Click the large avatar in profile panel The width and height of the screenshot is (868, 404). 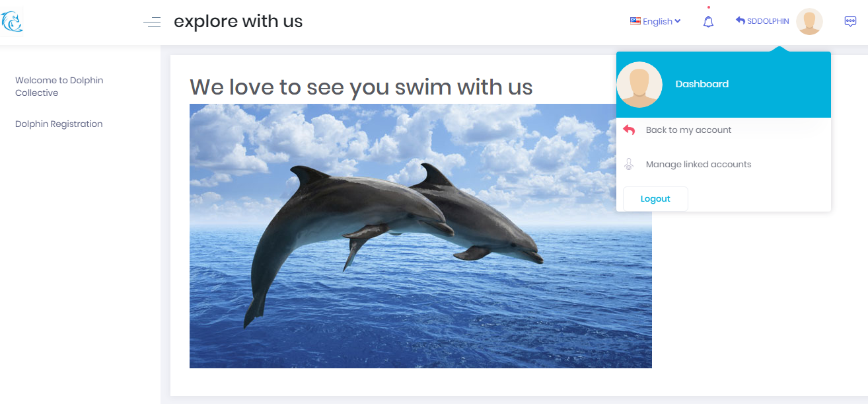[x=639, y=85]
